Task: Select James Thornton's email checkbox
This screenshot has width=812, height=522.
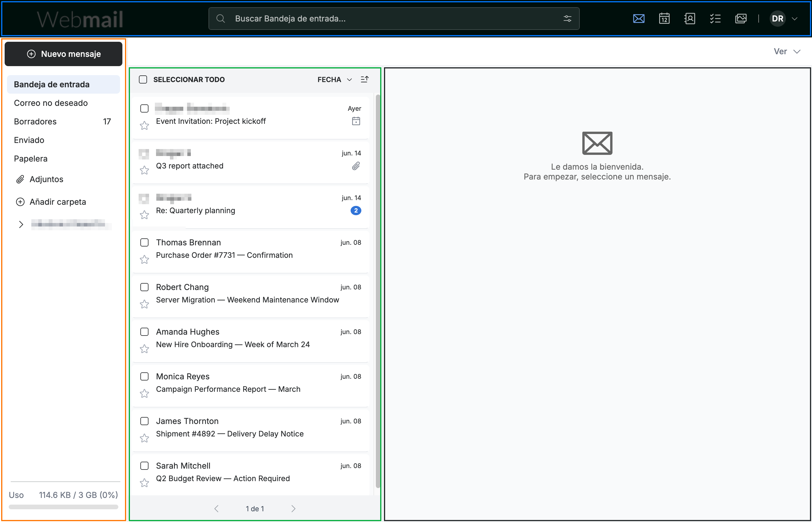Action: (x=144, y=421)
